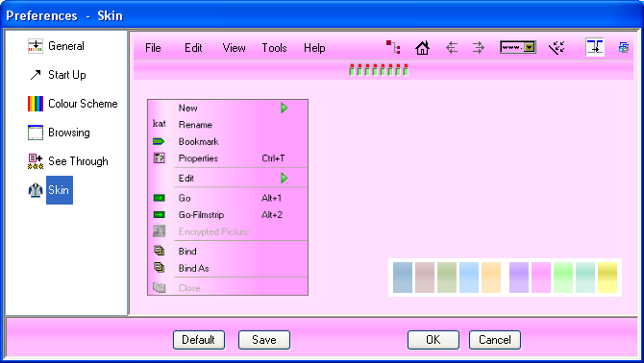
Task: Expand the Edit submenu arrow in the context menu
Action: coord(284,178)
